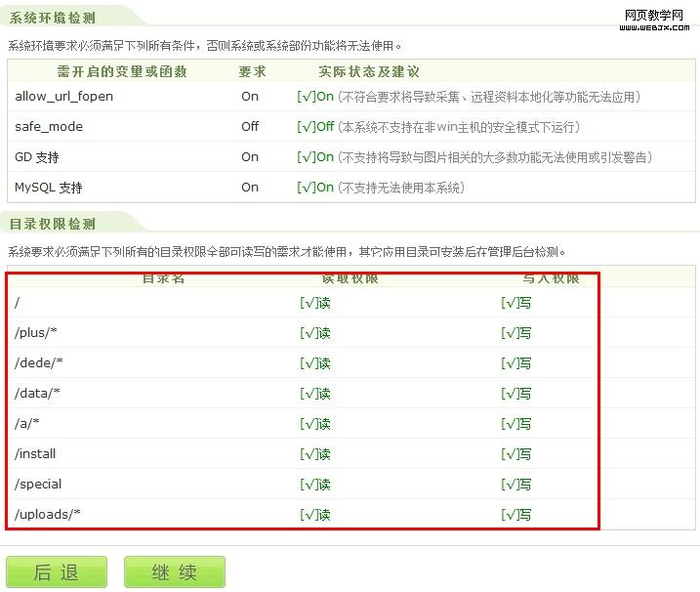
Task: Click the GD 支持 [√]On status mark
Action: click(x=315, y=157)
